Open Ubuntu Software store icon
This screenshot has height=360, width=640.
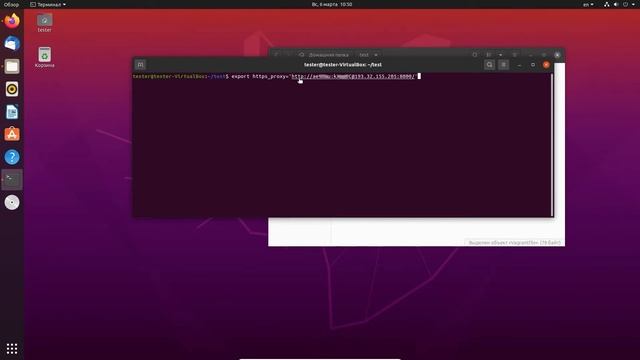click(x=12, y=134)
